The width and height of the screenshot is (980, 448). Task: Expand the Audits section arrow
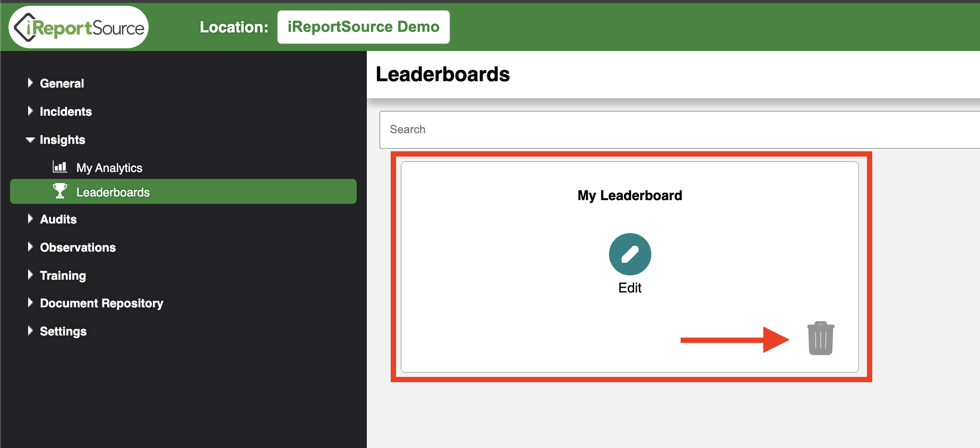(30, 219)
